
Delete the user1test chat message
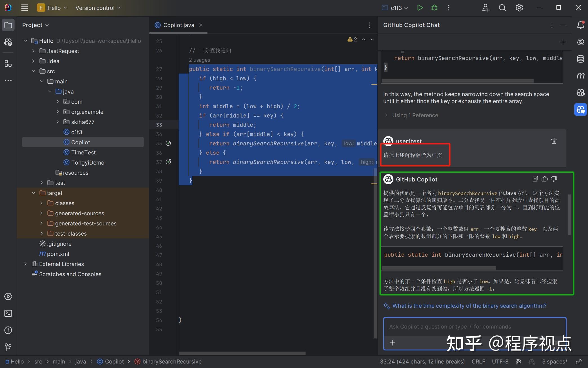[x=554, y=141]
